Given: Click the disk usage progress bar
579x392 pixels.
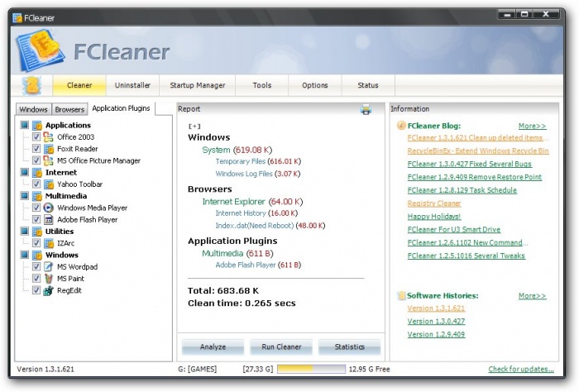Looking at the screenshot, I should 311,369.
